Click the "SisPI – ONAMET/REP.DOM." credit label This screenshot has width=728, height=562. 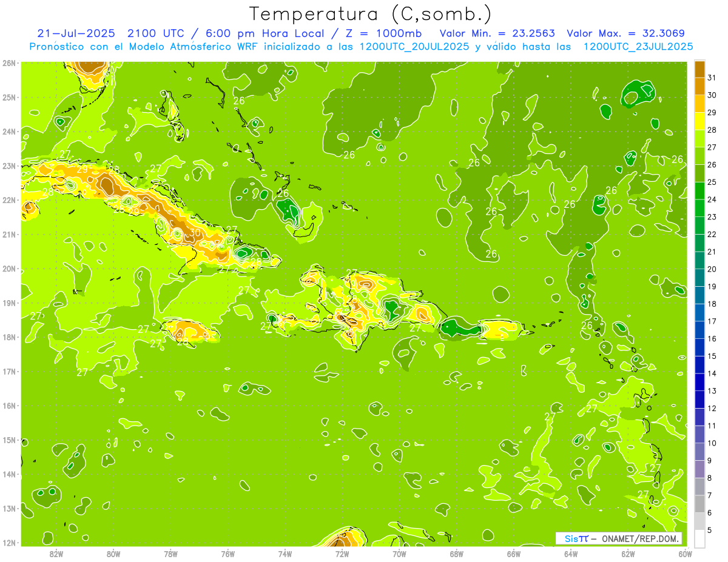click(618, 538)
